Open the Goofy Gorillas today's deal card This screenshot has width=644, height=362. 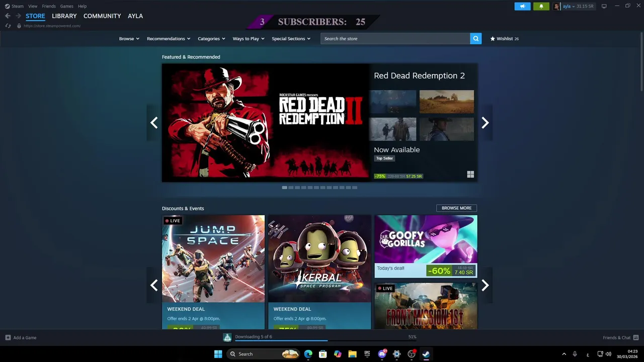426,246
